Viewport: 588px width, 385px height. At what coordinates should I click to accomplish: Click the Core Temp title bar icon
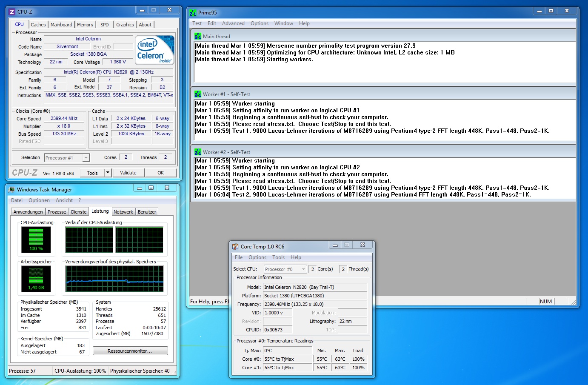pyautogui.click(x=235, y=247)
